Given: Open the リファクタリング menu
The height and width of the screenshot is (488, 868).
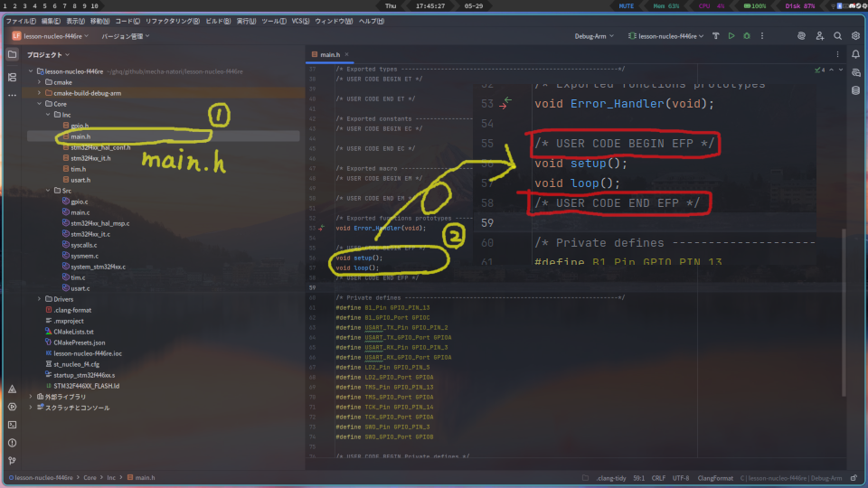Looking at the screenshot, I should click(171, 21).
